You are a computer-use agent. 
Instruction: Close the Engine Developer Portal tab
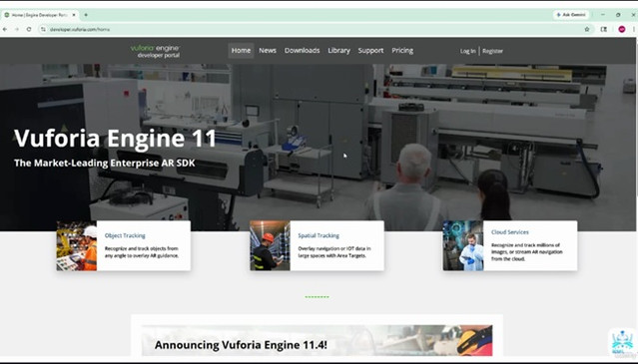pyautogui.click(x=74, y=15)
